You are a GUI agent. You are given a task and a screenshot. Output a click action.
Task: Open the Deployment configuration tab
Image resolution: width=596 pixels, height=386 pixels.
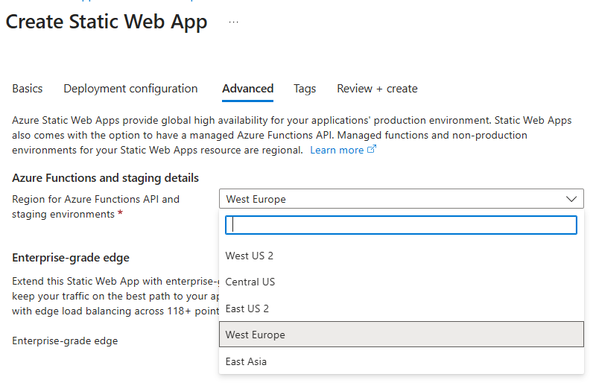130,89
